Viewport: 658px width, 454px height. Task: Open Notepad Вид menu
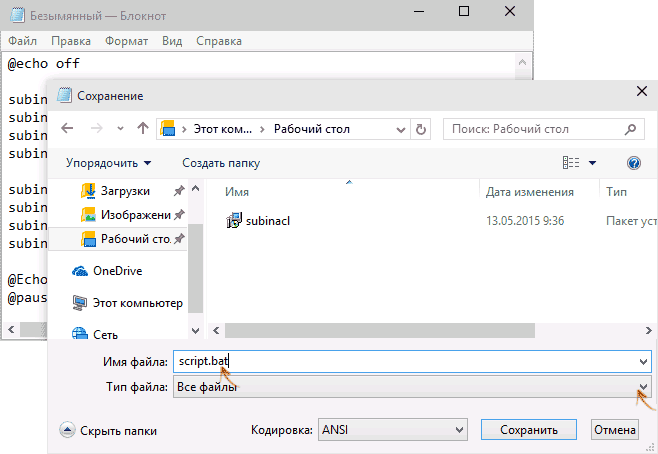172,41
